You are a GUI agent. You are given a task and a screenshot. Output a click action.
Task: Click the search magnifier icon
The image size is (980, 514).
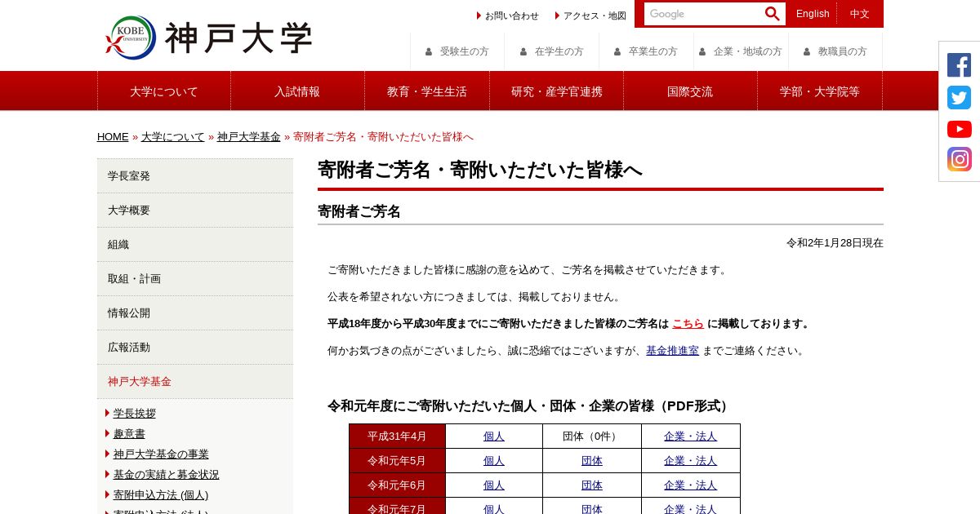pos(772,14)
